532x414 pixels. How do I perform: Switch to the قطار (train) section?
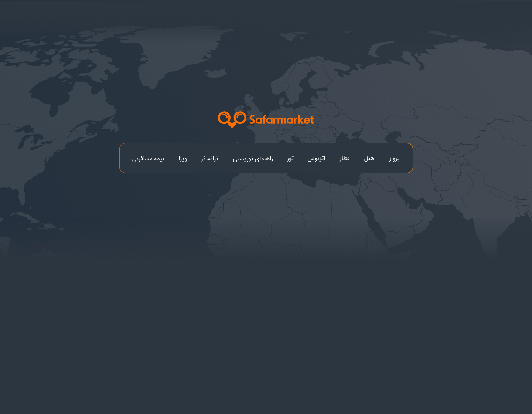tap(344, 159)
